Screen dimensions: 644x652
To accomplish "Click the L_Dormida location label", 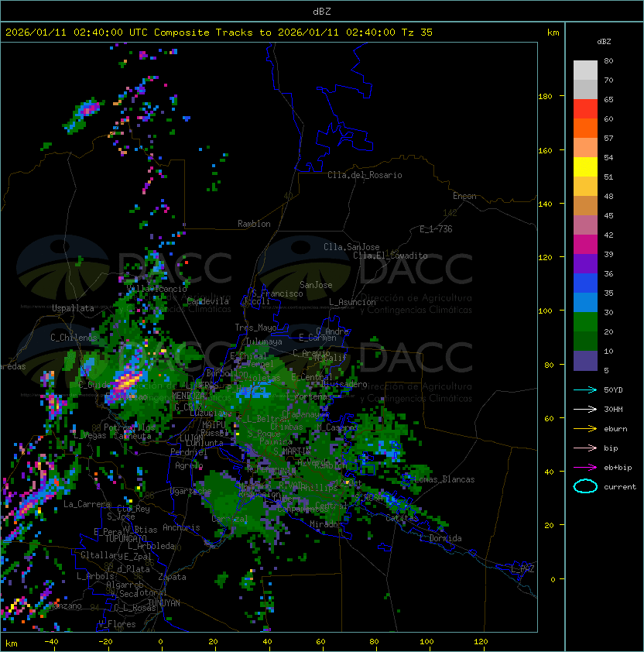I will [x=440, y=538].
